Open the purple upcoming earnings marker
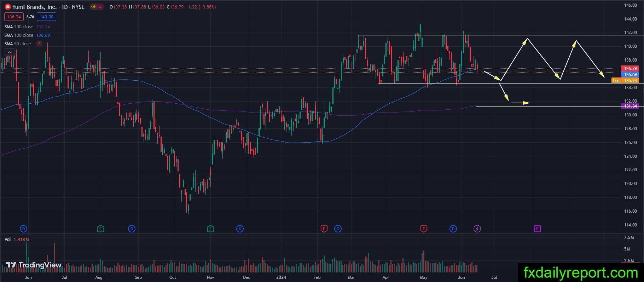Image resolution: width=644 pixels, height=282 pixels. click(537, 229)
